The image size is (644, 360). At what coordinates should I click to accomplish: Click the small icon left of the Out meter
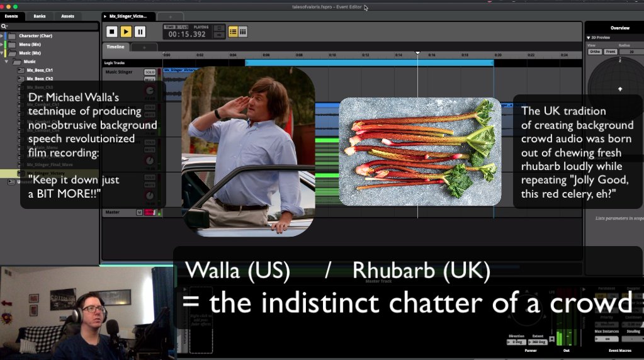point(552,339)
